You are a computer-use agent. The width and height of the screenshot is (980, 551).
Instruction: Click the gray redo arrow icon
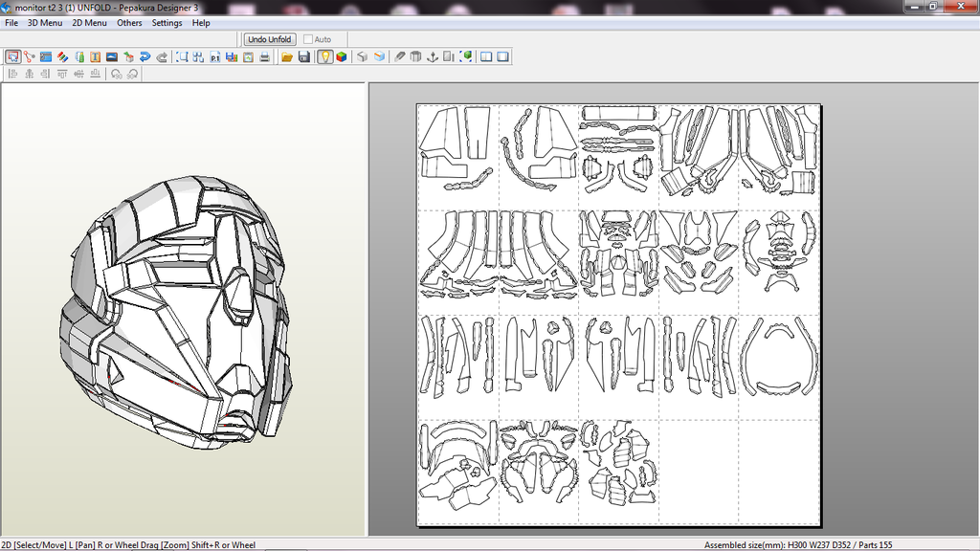162,57
